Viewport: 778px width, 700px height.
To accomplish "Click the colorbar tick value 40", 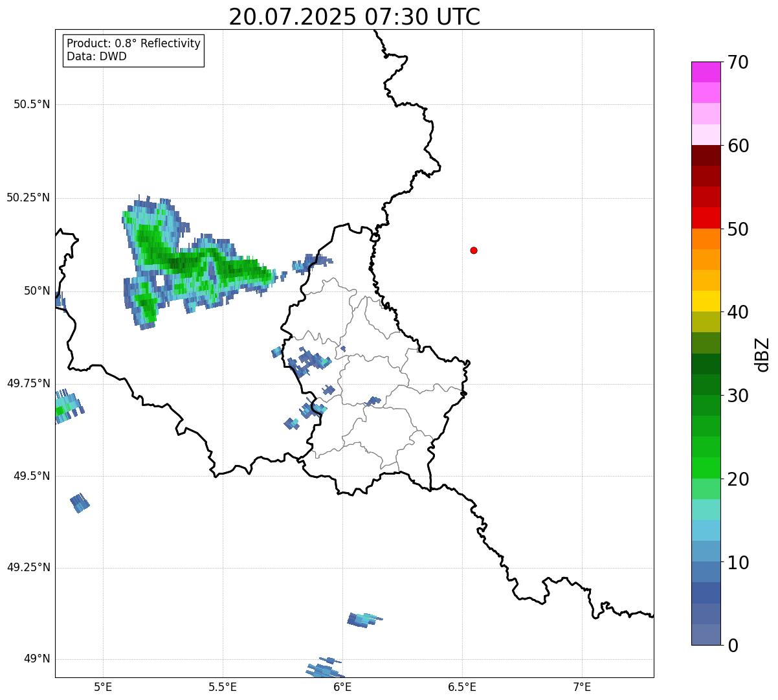I will point(738,312).
